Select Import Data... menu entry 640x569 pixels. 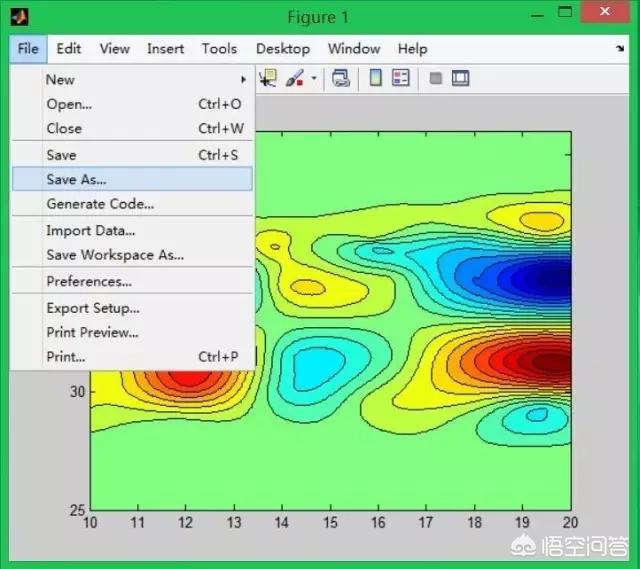(90, 230)
